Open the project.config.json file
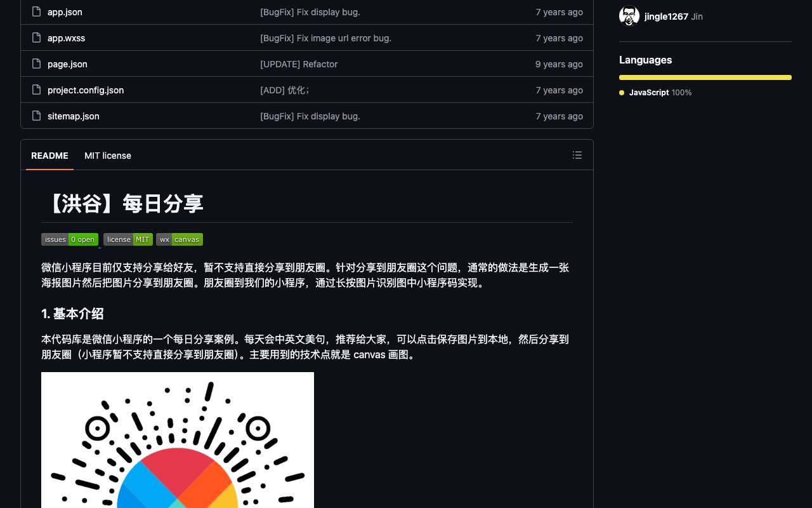 (x=86, y=90)
